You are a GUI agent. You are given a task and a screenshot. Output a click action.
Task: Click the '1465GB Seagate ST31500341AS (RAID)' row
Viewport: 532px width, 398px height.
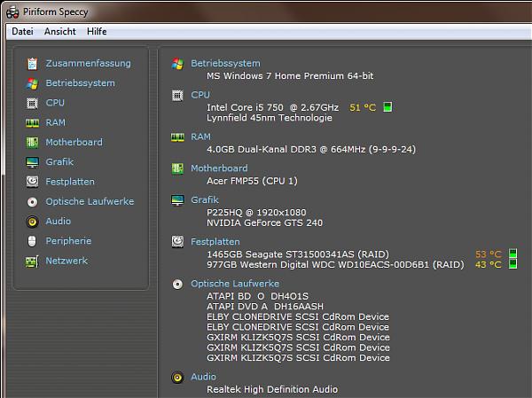coord(298,254)
